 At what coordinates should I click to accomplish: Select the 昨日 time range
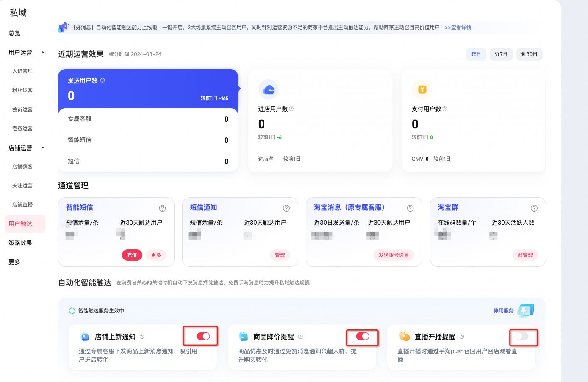coord(476,54)
